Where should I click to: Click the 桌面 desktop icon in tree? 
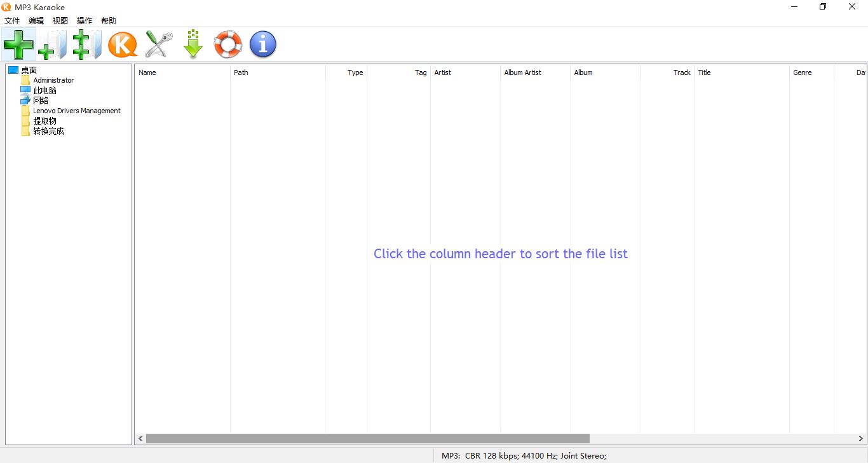[x=13, y=70]
